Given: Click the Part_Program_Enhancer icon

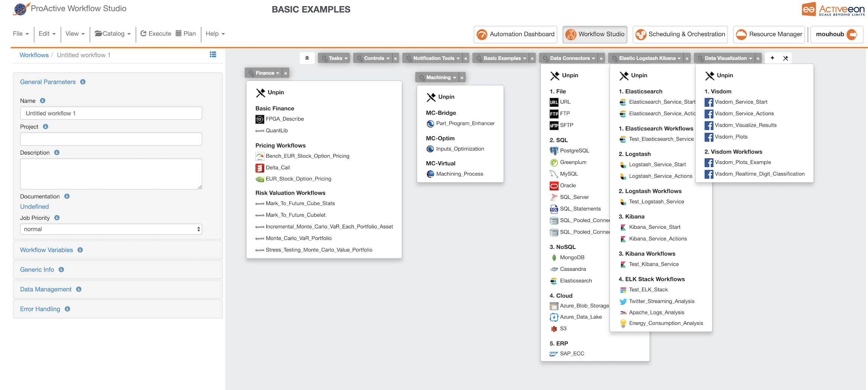Looking at the screenshot, I should (x=430, y=124).
